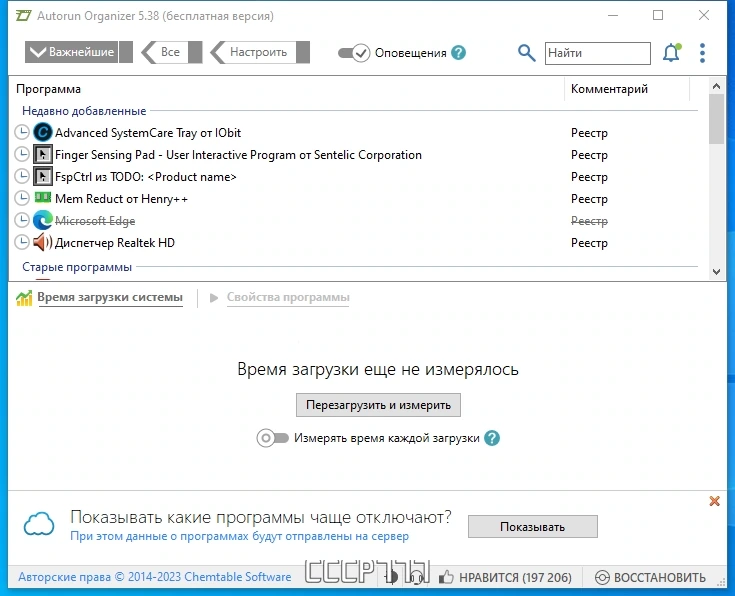
Task: Click the delay clock icon for Mem Reduct
Action: click(x=22, y=199)
